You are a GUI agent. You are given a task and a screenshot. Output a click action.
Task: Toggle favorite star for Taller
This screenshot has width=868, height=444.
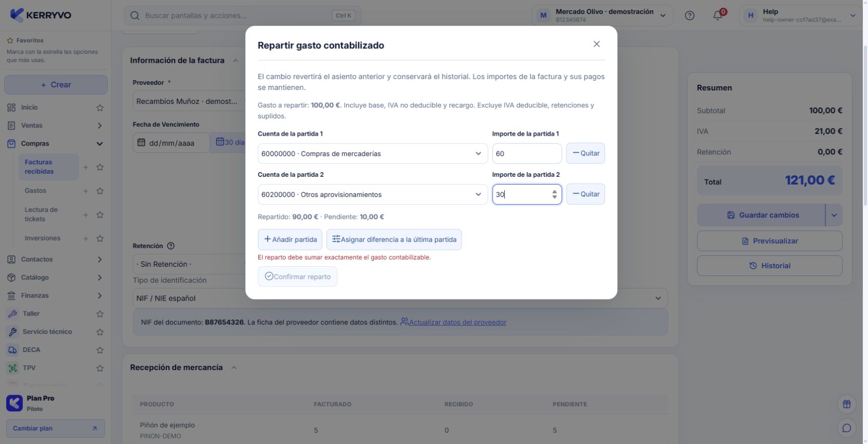(100, 314)
